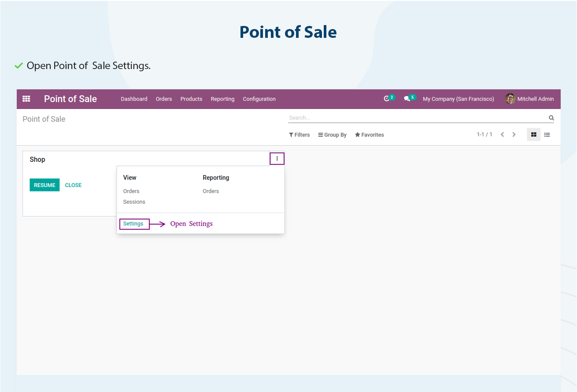Expand the Group By dropdown
The width and height of the screenshot is (577, 392).
(332, 135)
